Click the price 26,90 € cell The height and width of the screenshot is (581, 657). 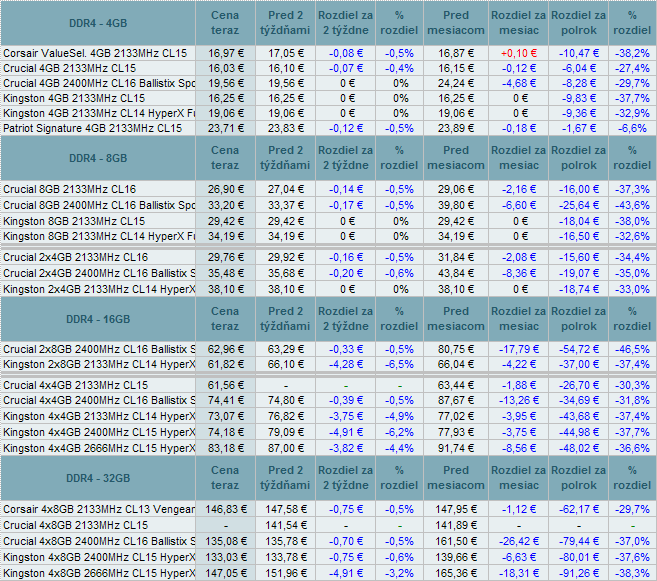[x=226, y=189]
